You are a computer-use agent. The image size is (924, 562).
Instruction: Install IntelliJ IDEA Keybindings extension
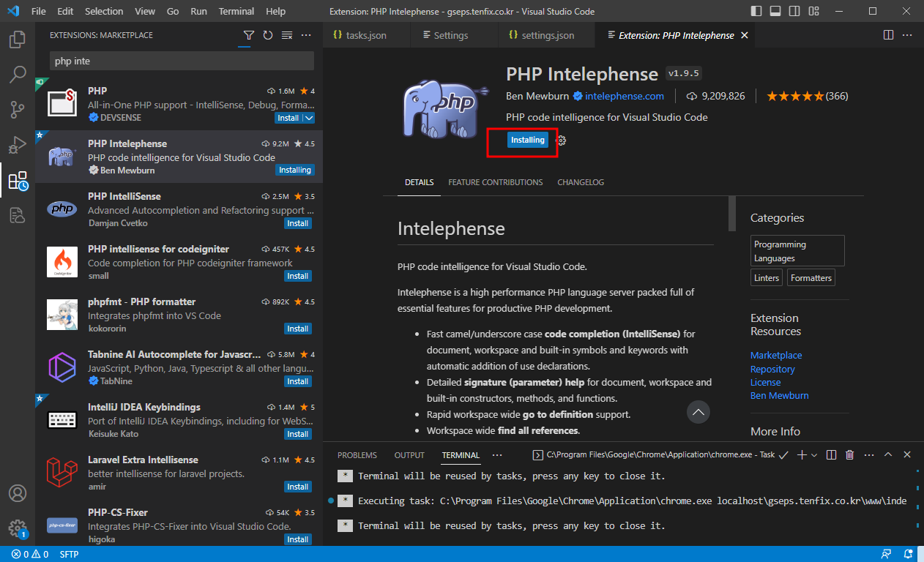[x=297, y=434]
